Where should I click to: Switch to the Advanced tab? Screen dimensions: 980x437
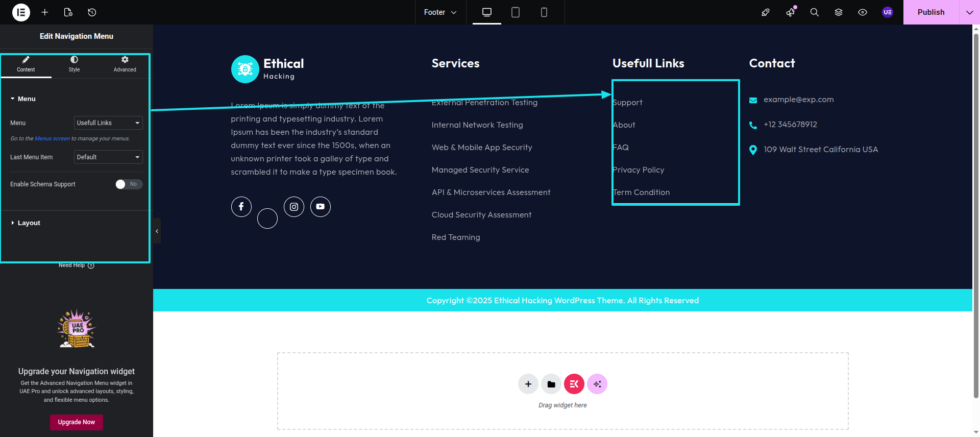(x=125, y=64)
